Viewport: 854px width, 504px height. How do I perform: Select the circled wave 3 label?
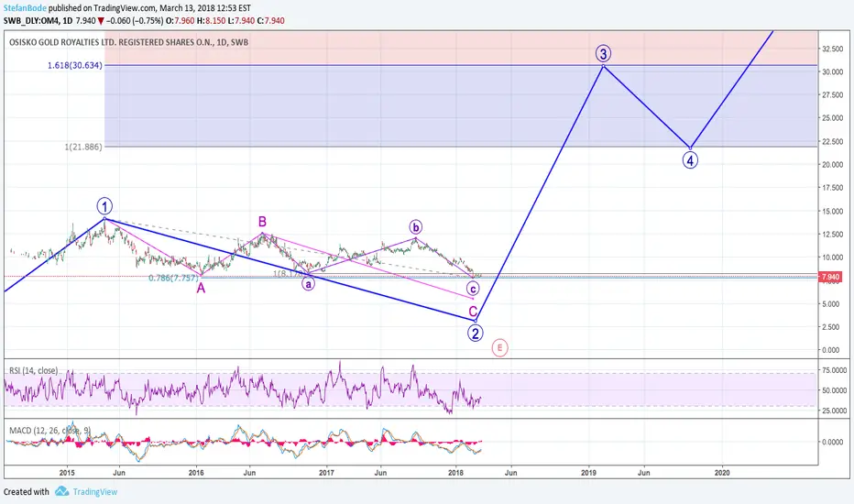(x=603, y=53)
